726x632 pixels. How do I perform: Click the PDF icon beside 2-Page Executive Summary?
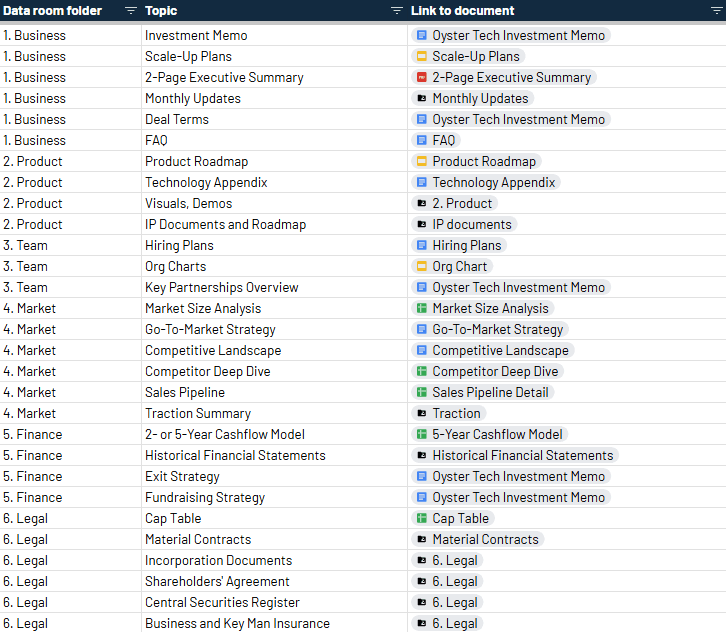[x=422, y=77]
